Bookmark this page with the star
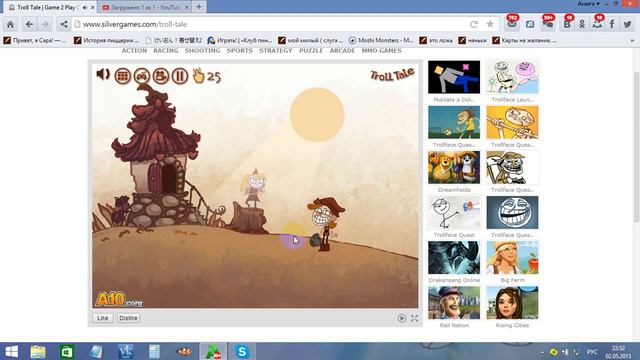Viewport: 640px width, 360px height. (x=490, y=24)
